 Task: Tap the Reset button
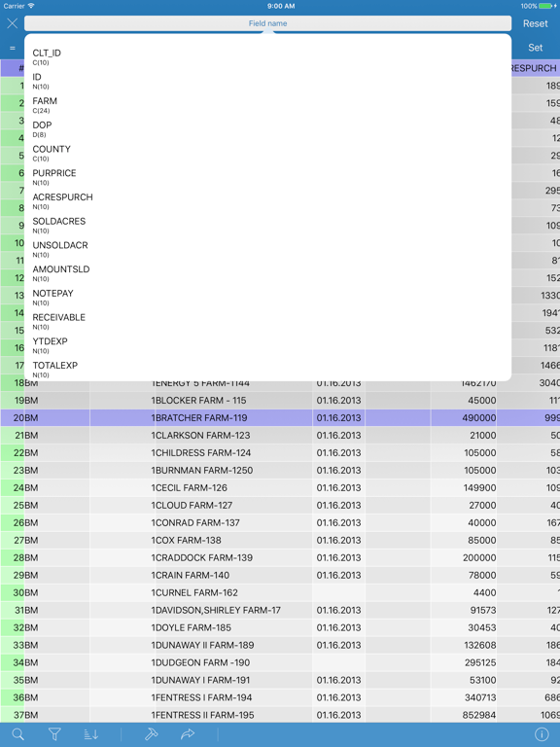536,23
